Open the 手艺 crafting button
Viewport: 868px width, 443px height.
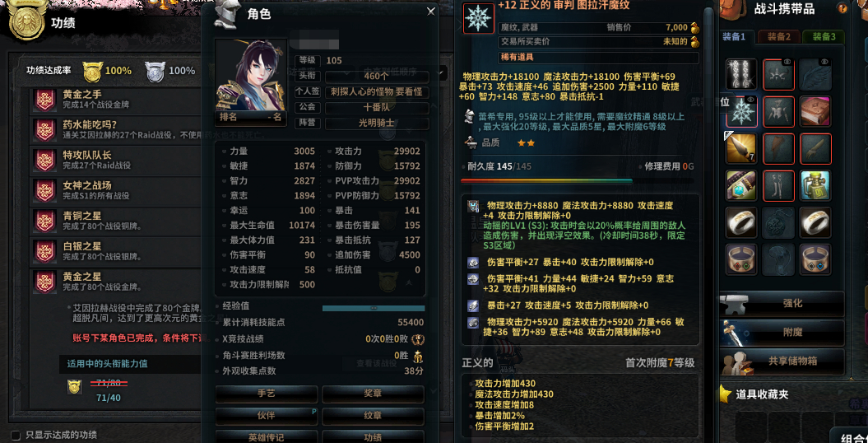[267, 394]
